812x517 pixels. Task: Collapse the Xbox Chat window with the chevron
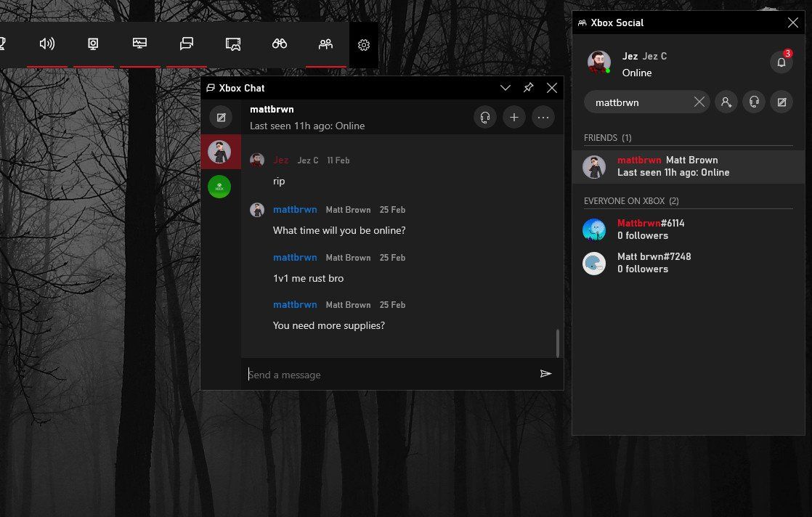coord(506,87)
